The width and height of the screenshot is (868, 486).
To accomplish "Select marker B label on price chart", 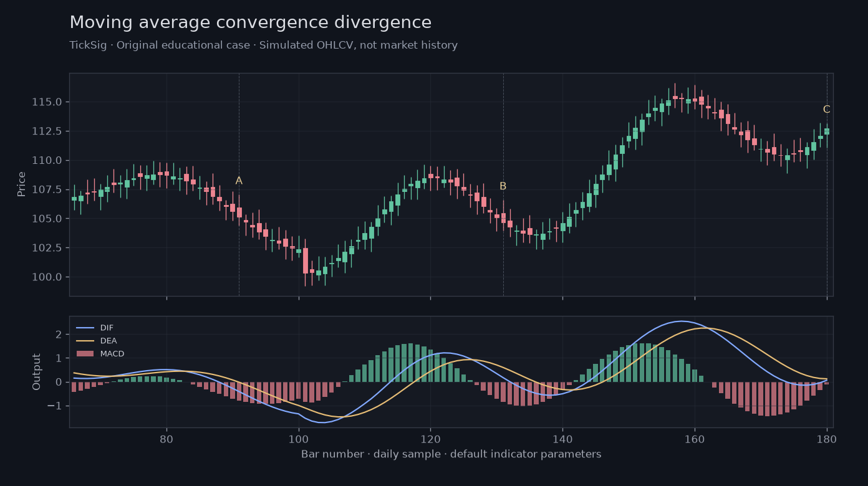I will tap(503, 186).
